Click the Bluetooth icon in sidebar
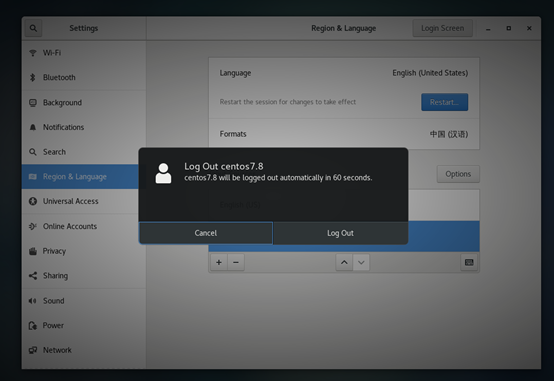Screen dimensions: 554x381 click(x=33, y=77)
